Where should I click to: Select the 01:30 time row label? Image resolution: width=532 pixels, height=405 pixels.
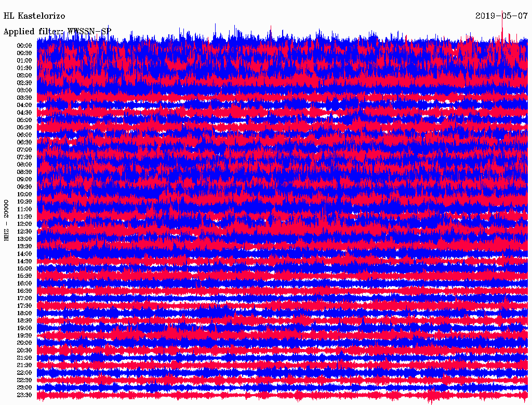[x=24, y=68]
